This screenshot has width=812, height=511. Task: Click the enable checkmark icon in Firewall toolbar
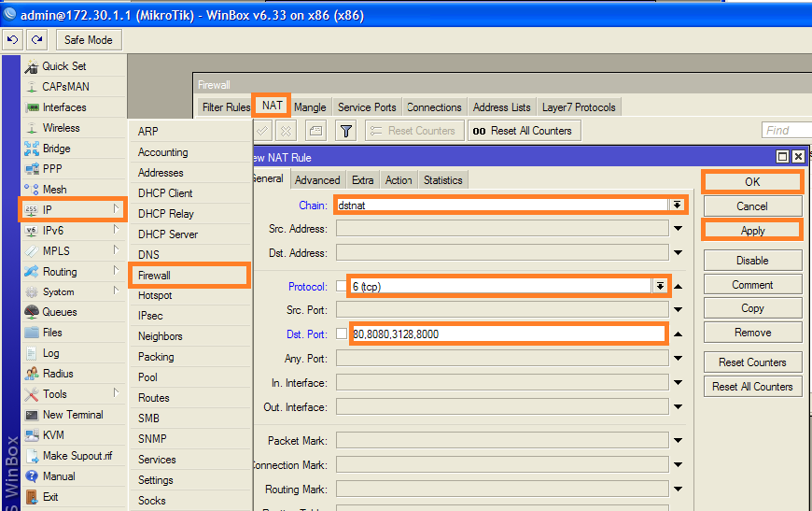(262, 131)
